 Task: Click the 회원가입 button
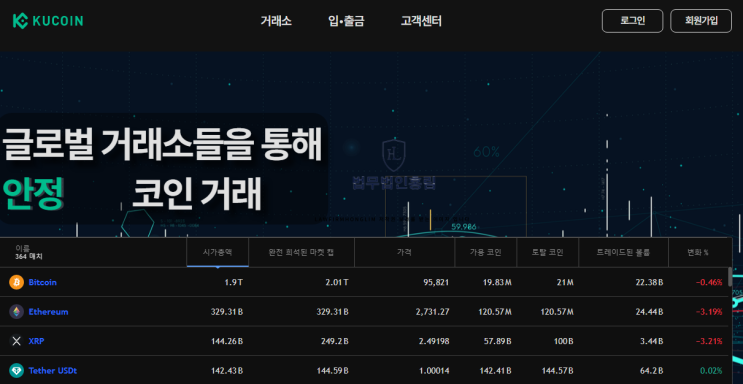[x=701, y=21]
